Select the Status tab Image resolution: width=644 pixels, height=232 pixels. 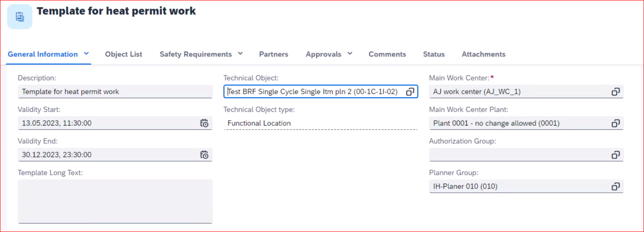(x=434, y=54)
